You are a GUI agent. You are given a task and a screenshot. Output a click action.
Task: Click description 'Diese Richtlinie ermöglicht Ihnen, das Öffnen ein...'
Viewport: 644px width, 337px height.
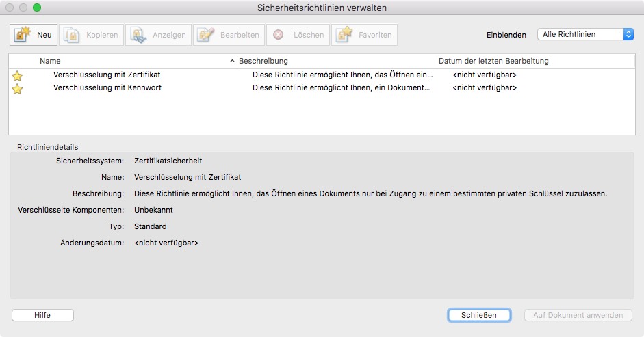pos(343,75)
